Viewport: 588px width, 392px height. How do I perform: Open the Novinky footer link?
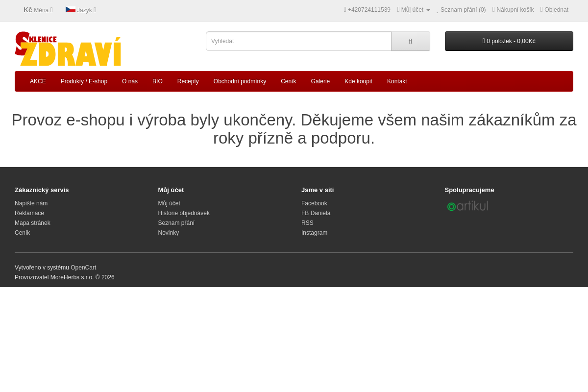click(168, 233)
